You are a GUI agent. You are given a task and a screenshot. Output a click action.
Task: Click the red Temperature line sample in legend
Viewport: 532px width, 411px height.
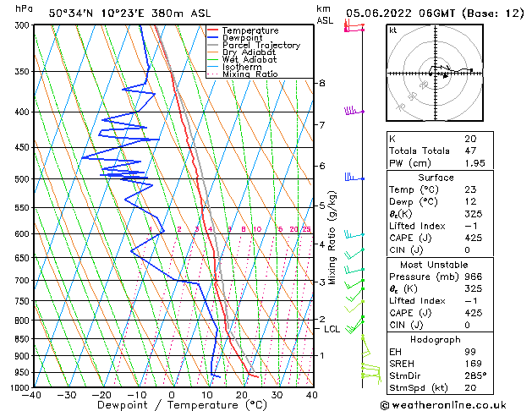point(212,30)
